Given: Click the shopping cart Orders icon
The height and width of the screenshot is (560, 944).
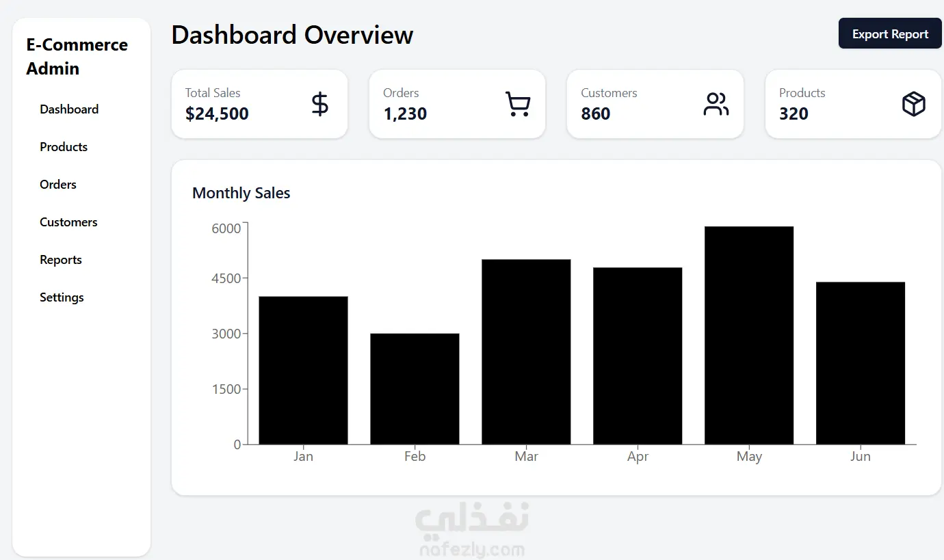Looking at the screenshot, I should click(x=517, y=104).
